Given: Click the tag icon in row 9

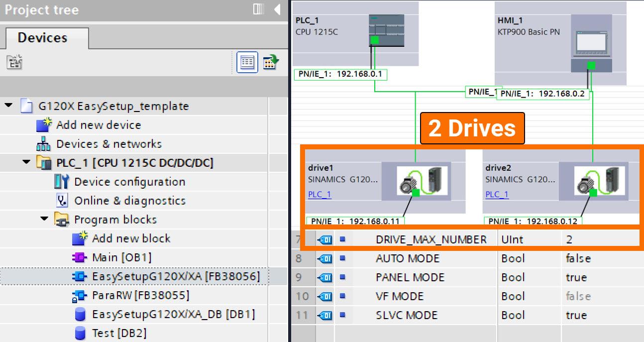Looking at the screenshot, I should tap(325, 277).
